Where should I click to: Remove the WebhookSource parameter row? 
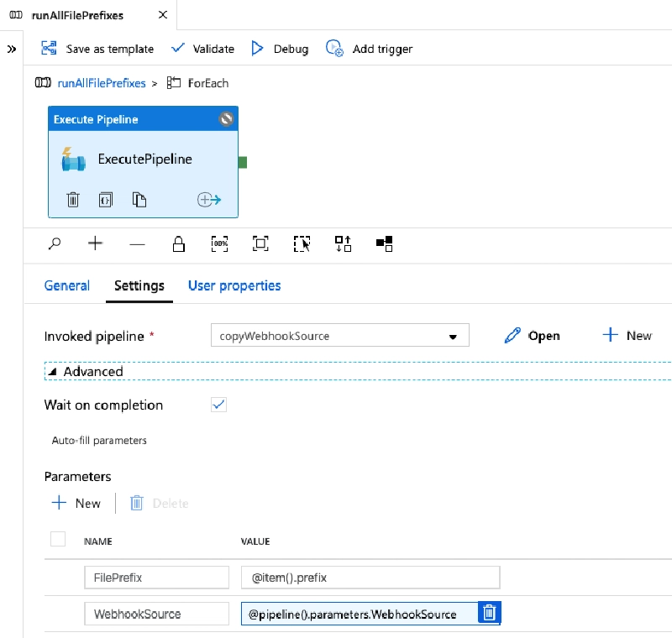[490, 613]
